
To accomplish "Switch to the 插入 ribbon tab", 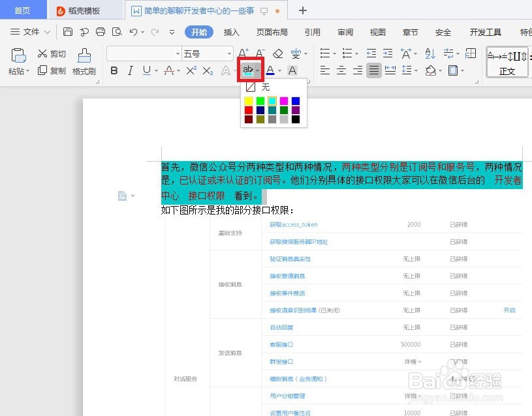I will click(x=232, y=31).
